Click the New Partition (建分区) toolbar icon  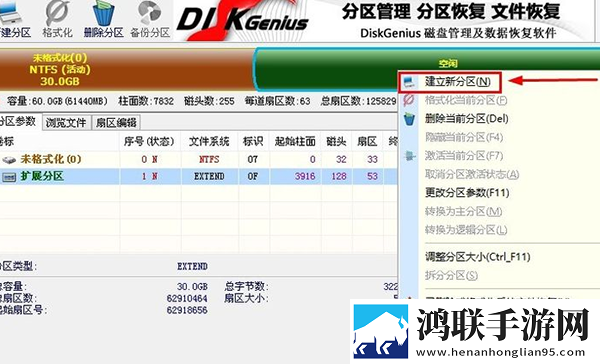[15, 19]
